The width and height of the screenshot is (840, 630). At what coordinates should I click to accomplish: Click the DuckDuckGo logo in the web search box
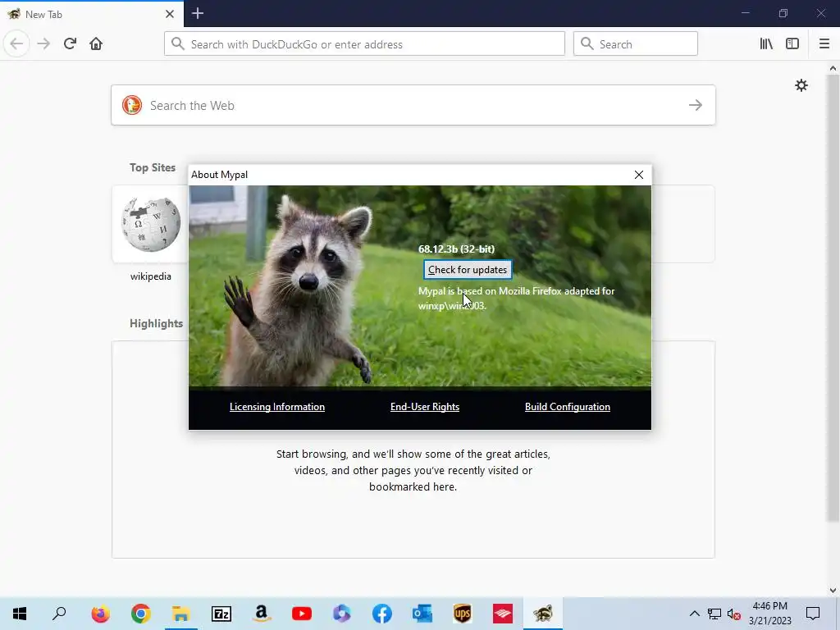132,105
